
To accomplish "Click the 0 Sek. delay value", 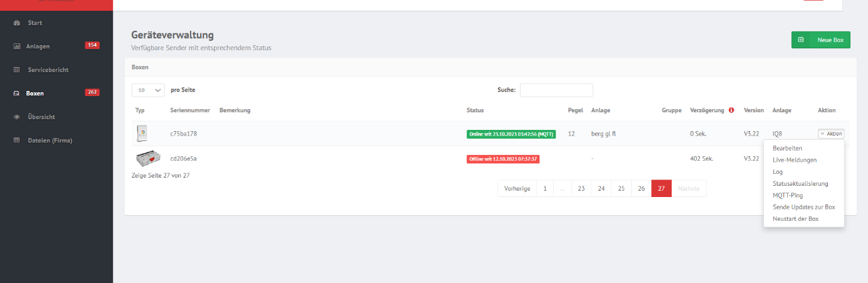I will coord(698,134).
